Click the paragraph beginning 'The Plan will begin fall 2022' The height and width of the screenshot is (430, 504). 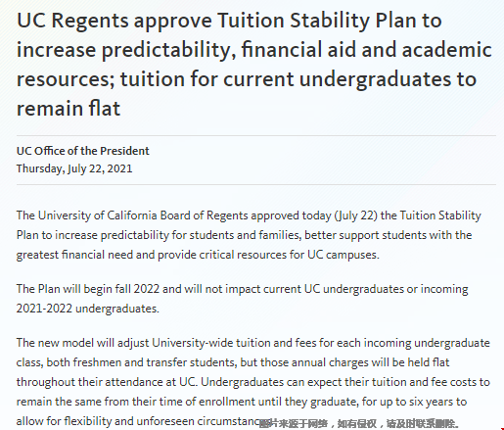click(242, 299)
